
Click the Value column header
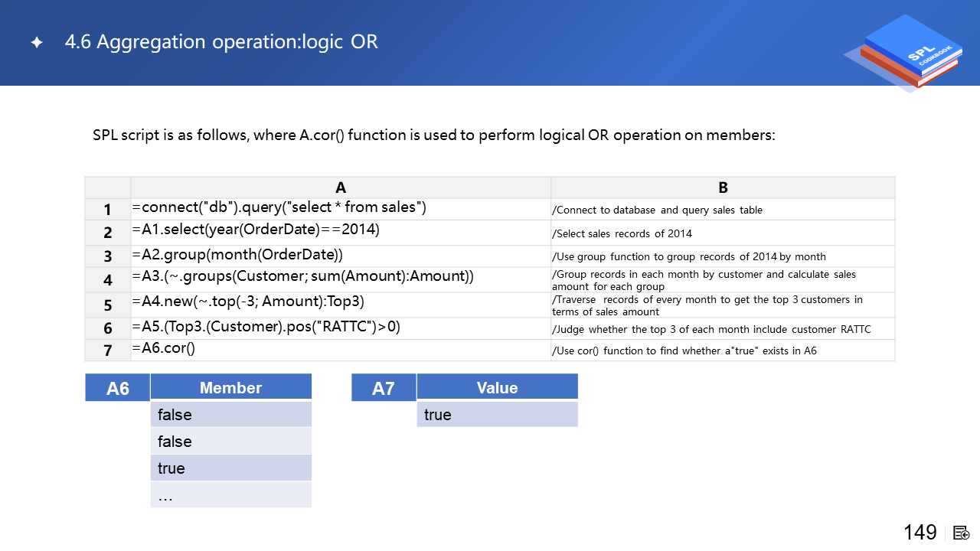coord(497,388)
